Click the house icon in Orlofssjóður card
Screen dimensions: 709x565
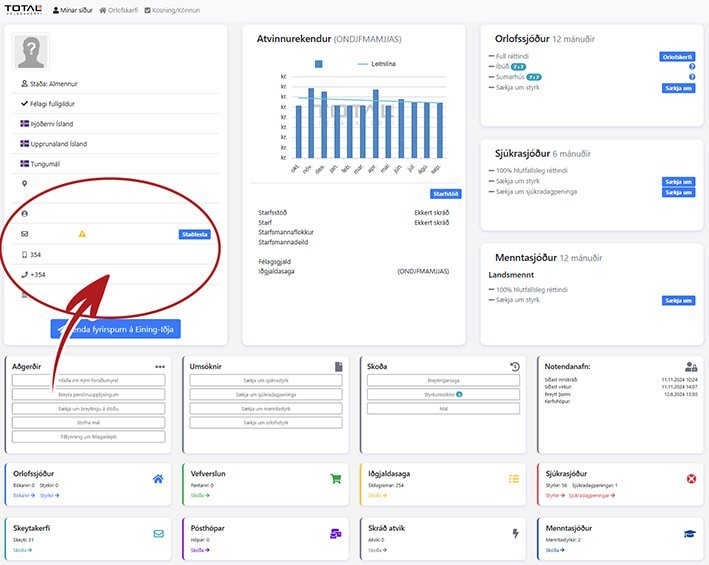158,479
